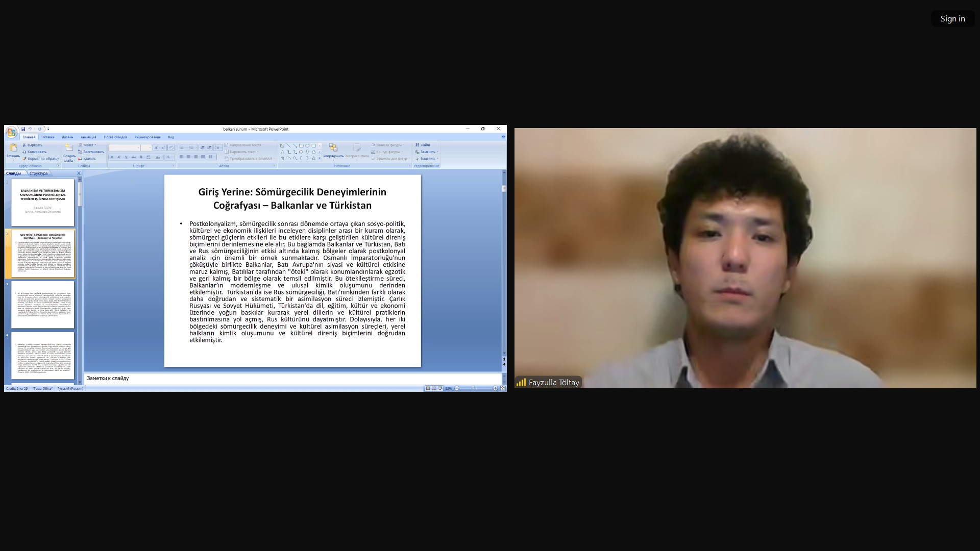Expand the Заменить dropdown arrow
The height and width of the screenshot is (551, 980).
coord(437,152)
